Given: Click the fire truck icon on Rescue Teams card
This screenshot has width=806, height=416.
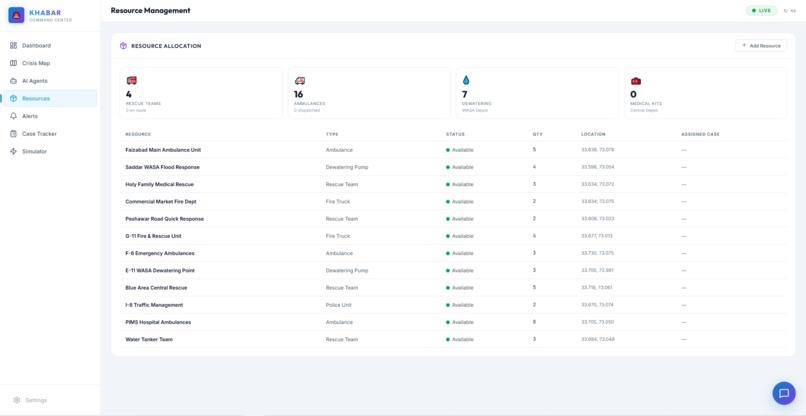Looking at the screenshot, I should click(132, 80).
